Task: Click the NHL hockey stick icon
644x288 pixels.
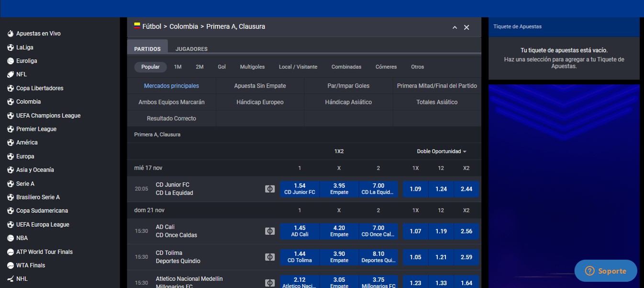Action: coord(11,278)
